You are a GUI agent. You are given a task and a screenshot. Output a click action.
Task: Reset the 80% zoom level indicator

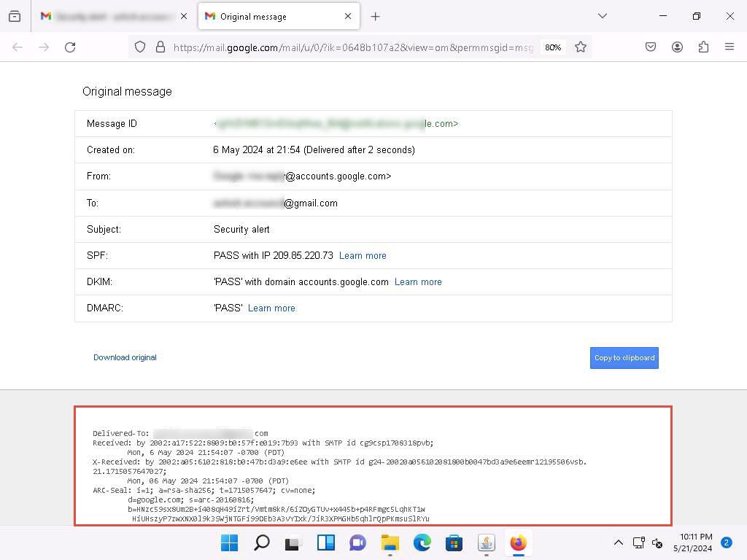coord(553,47)
